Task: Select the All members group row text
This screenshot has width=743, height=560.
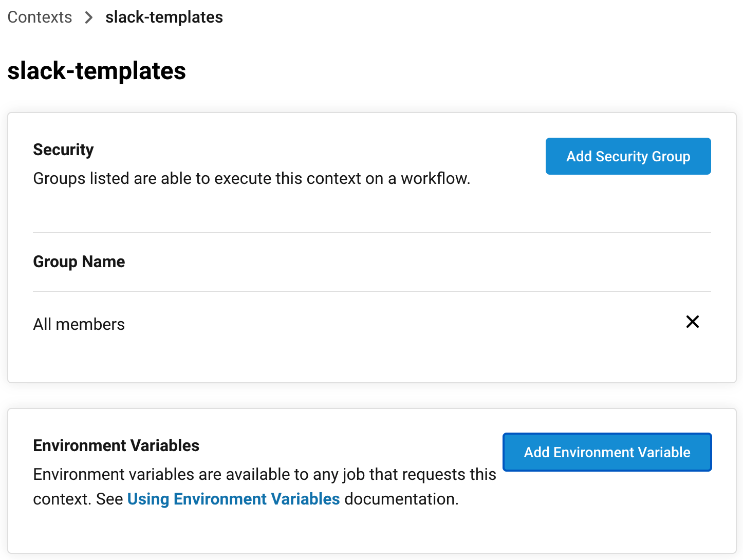Action: click(79, 324)
